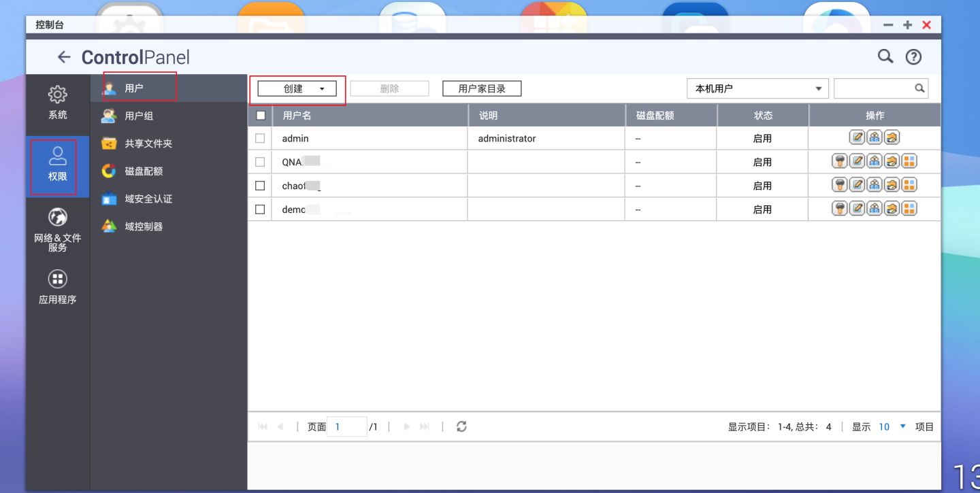Viewport: 980px width, 493px height.
Task: Edit user group of QNA user
Action: (x=875, y=162)
